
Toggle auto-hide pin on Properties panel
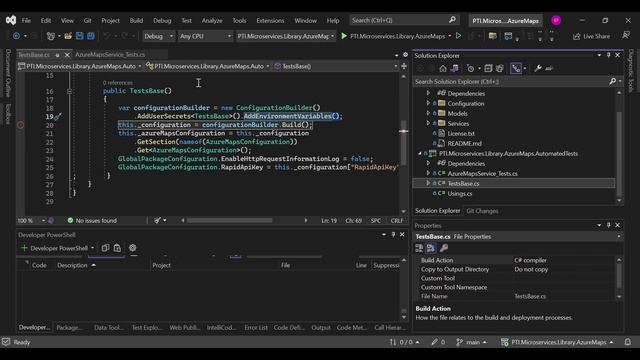(609, 225)
